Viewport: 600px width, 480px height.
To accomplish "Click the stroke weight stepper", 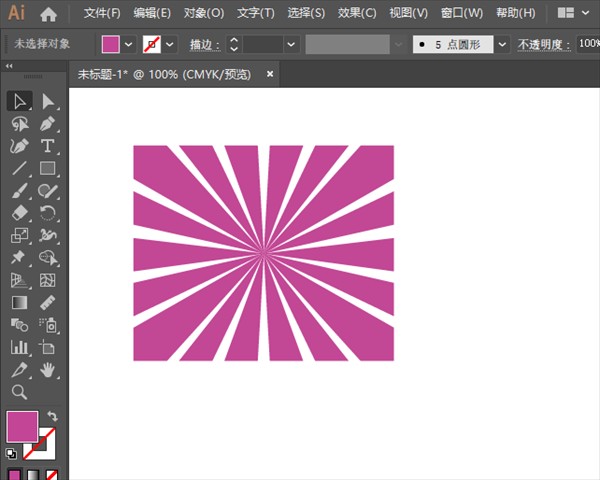I will click(x=233, y=45).
